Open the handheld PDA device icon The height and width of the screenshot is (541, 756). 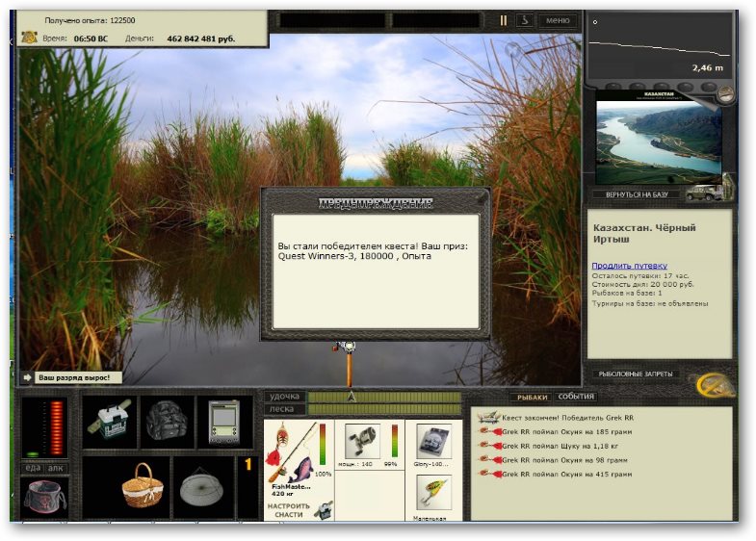pos(224,422)
